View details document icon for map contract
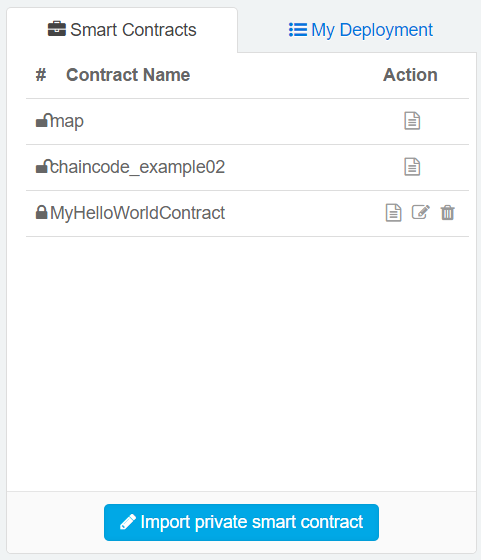Screen dimensions: 481x560 412,121
